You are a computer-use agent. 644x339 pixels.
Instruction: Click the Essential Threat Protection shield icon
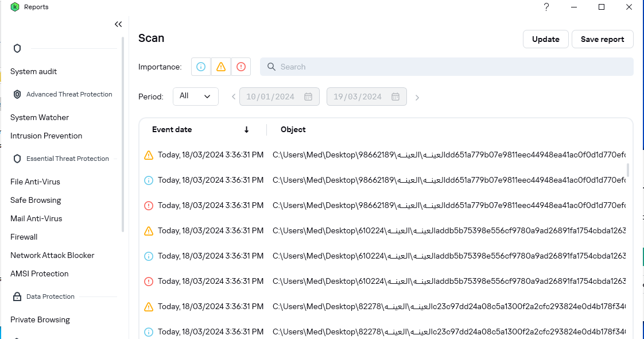pyautogui.click(x=17, y=159)
